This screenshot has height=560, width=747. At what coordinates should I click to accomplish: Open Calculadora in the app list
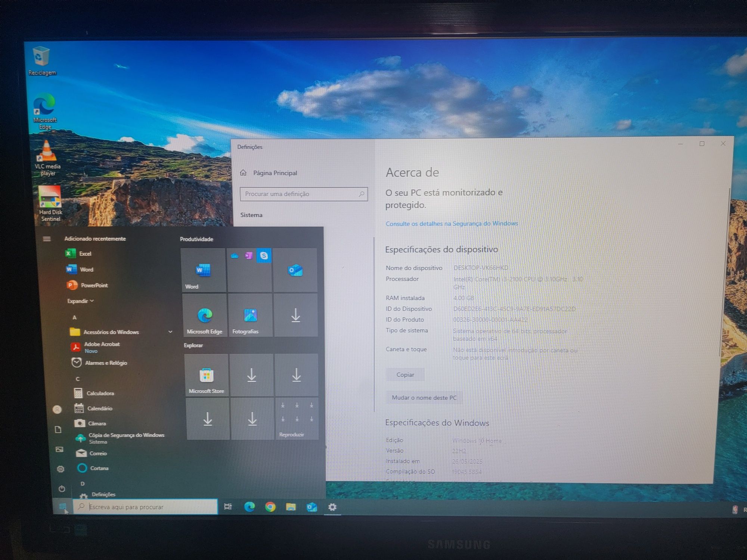click(94, 393)
